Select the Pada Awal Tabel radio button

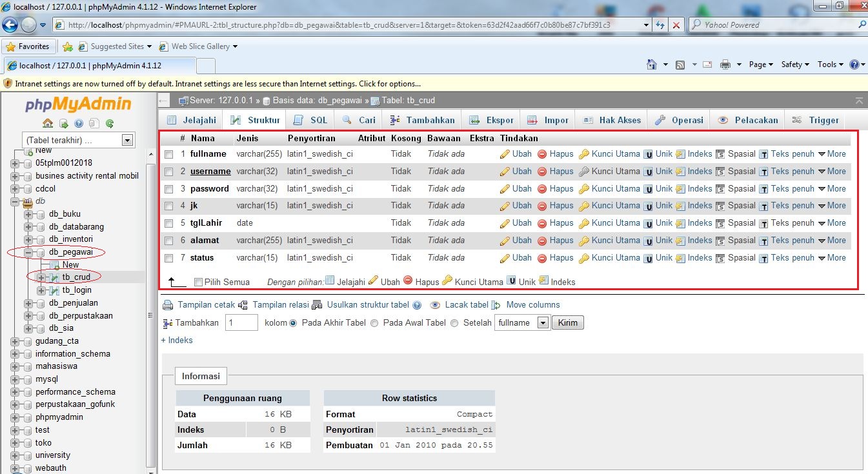[x=374, y=323]
